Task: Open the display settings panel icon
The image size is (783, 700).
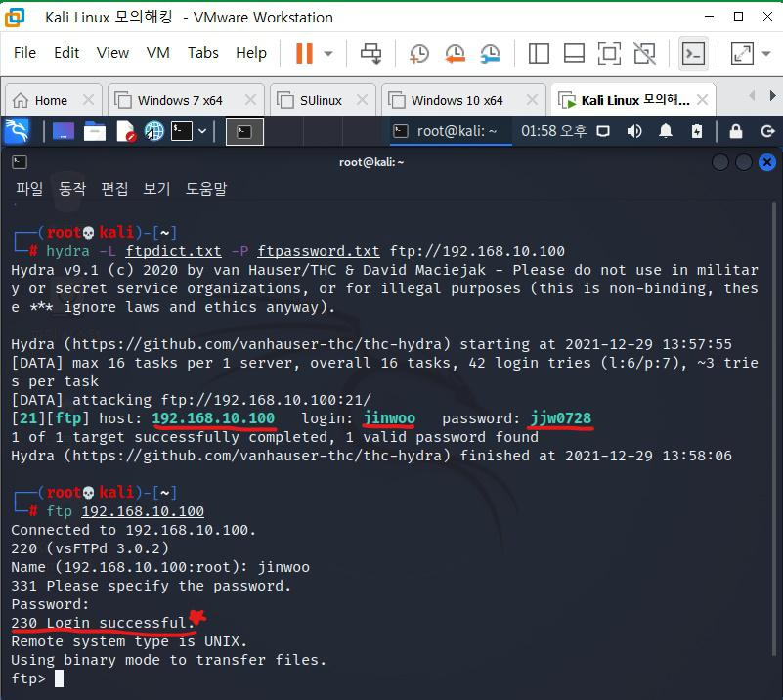Action: [603, 131]
